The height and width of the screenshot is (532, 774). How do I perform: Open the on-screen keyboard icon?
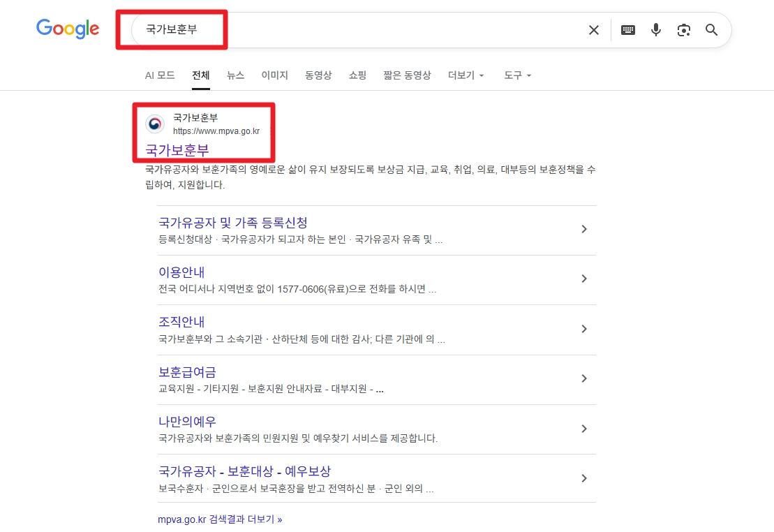(627, 30)
